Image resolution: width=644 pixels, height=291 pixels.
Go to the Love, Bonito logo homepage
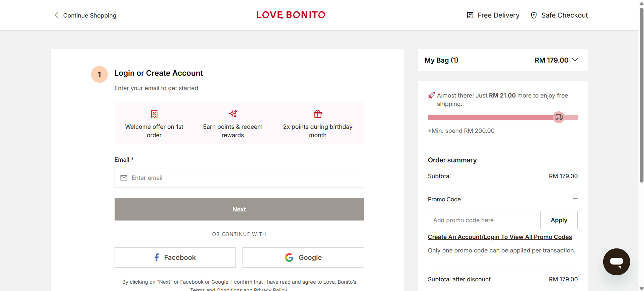291,15
